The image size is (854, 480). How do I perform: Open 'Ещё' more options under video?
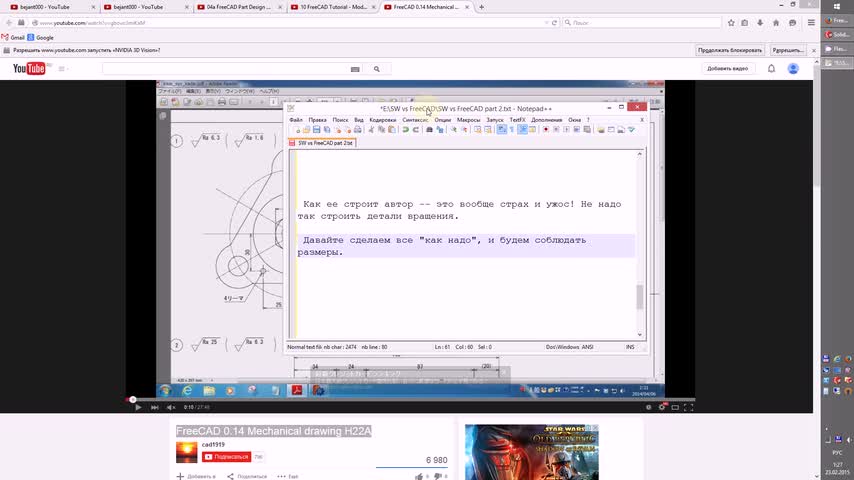coord(288,476)
